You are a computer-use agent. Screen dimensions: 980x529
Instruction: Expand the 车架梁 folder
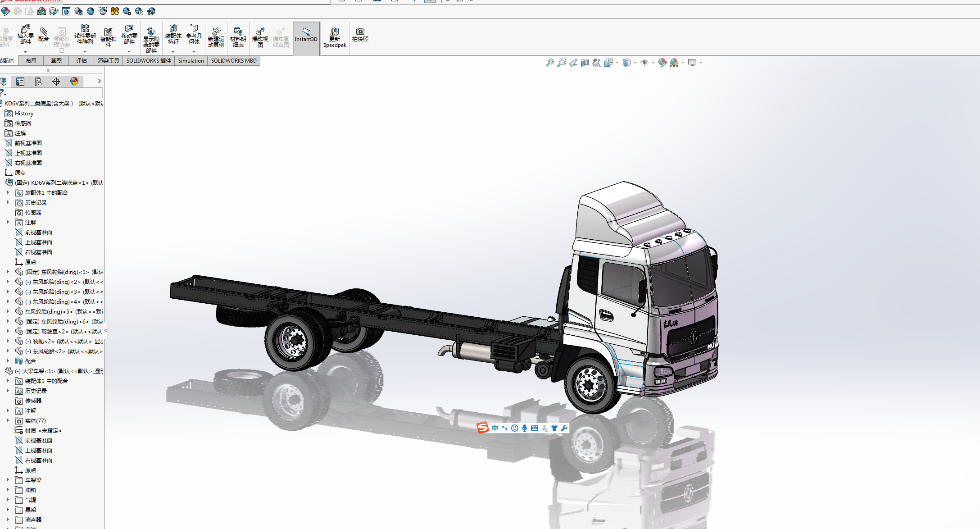point(8,480)
